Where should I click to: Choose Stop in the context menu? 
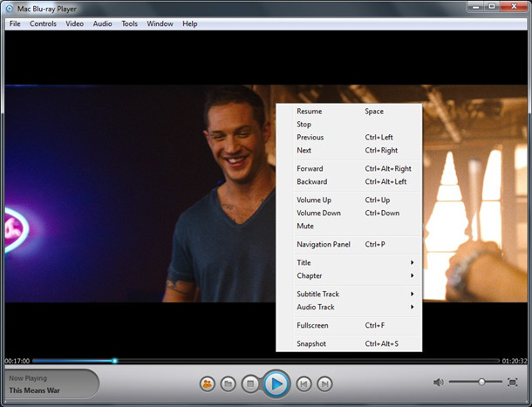[349, 124]
